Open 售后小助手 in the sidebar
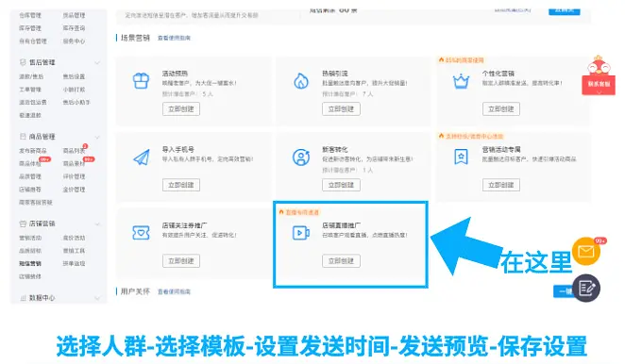Screen dimensions: 625x364 tap(76, 103)
